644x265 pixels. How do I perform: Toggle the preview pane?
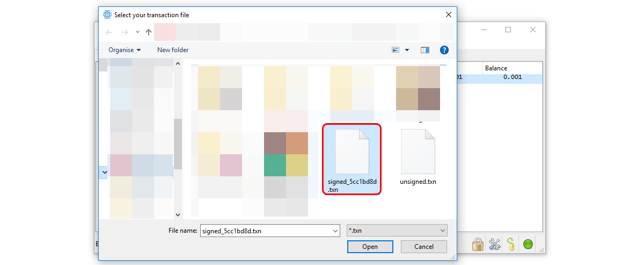425,50
